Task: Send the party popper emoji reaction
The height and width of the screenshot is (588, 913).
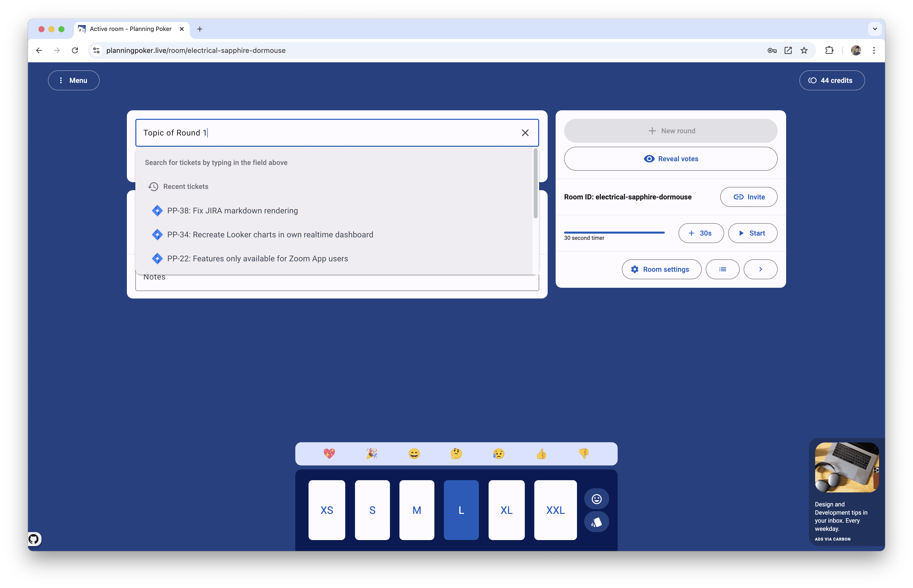Action: [372, 453]
